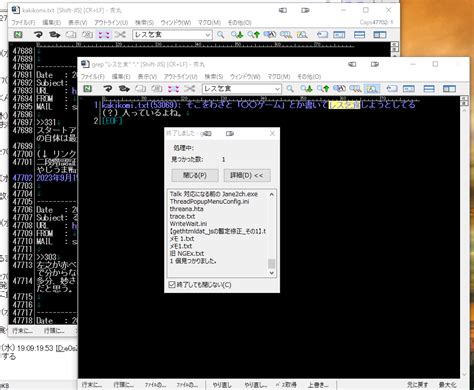Click kakikomi.txt(53069) grep result line
The height and width of the screenshot is (390, 474).
pos(259,105)
